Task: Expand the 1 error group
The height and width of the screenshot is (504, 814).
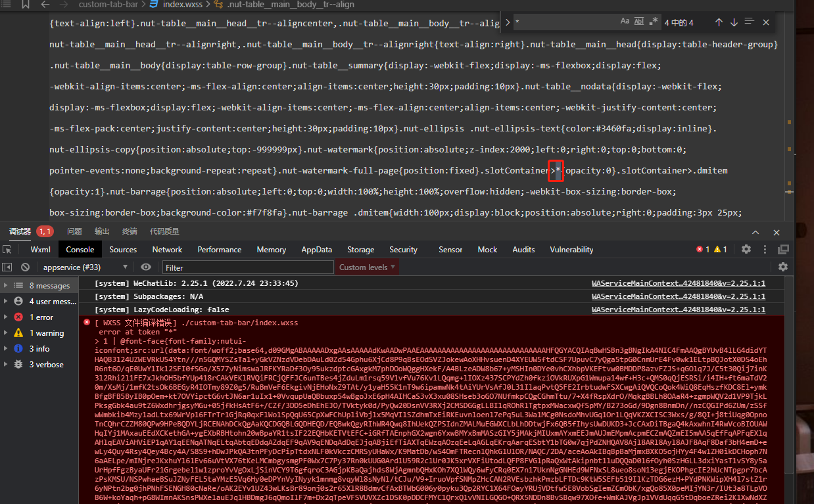Action: 39,317
